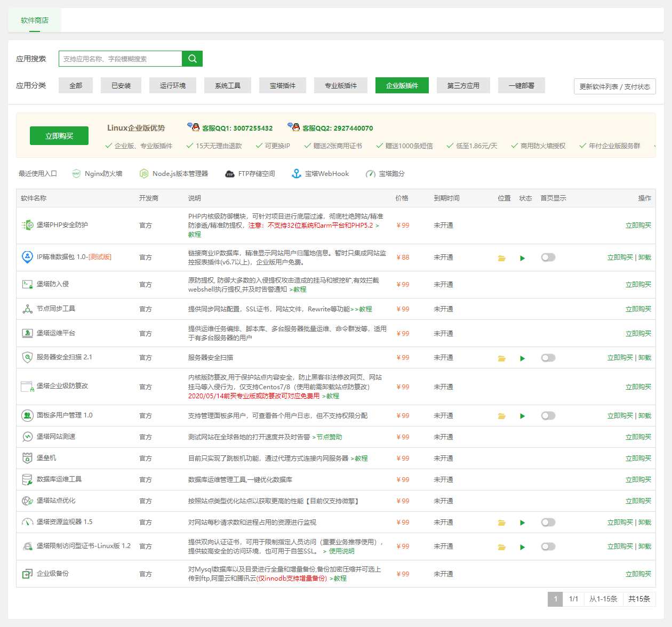Image resolution: width=672 pixels, height=627 pixels.
Task: Click the green search magnifier button
Action: 192,59
